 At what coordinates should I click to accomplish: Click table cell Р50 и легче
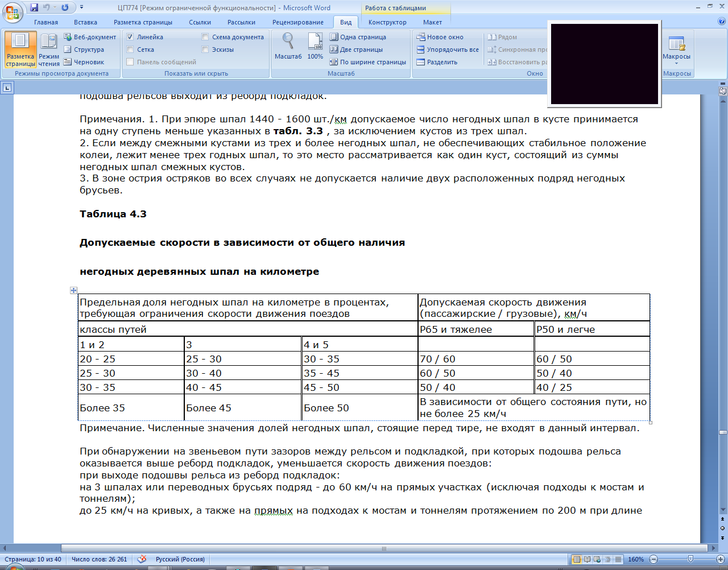592,329
